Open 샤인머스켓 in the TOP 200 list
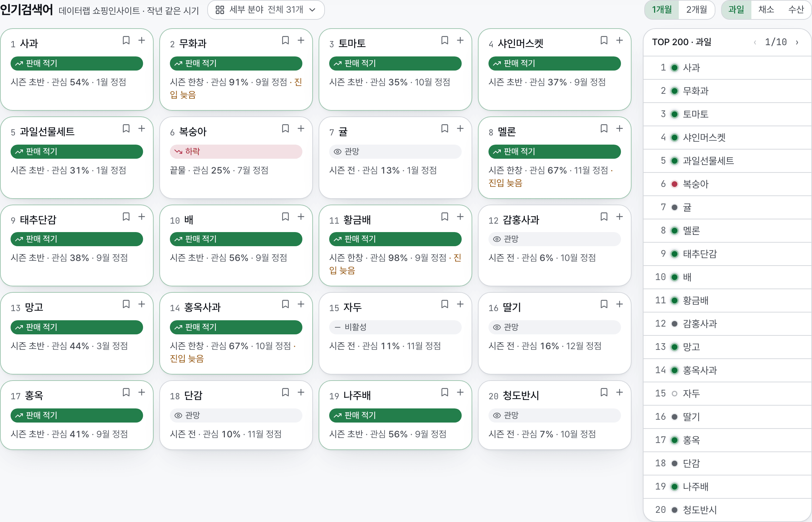Image resolution: width=812 pixels, height=522 pixels. [727, 138]
